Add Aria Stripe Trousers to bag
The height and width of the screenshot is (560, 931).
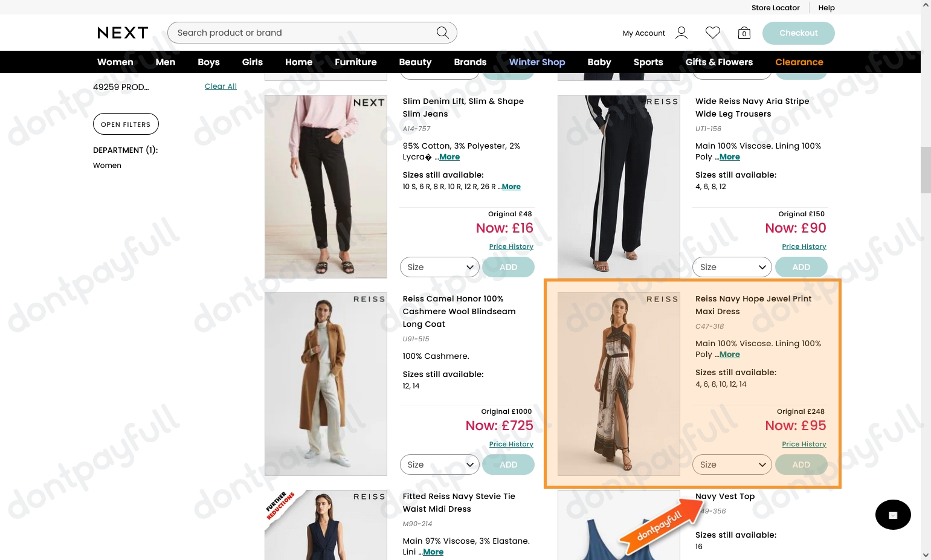[x=801, y=267]
